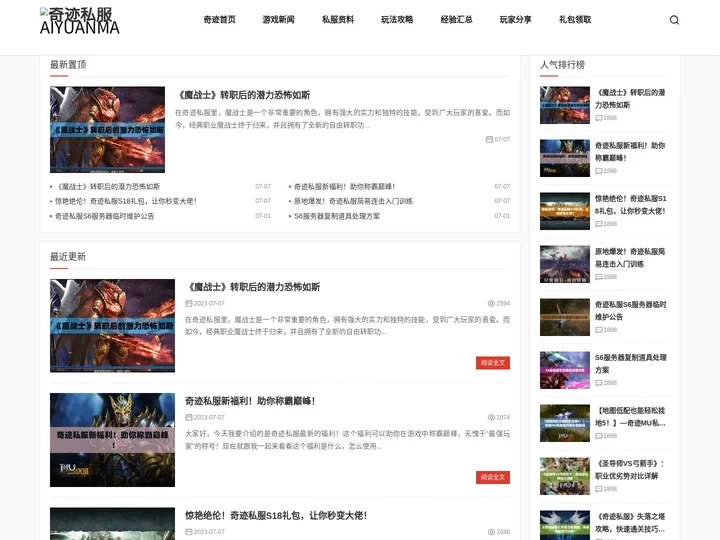This screenshot has height=540, width=720.
Task: Visit 玩家分享 menu item
Action: [516, 20]
